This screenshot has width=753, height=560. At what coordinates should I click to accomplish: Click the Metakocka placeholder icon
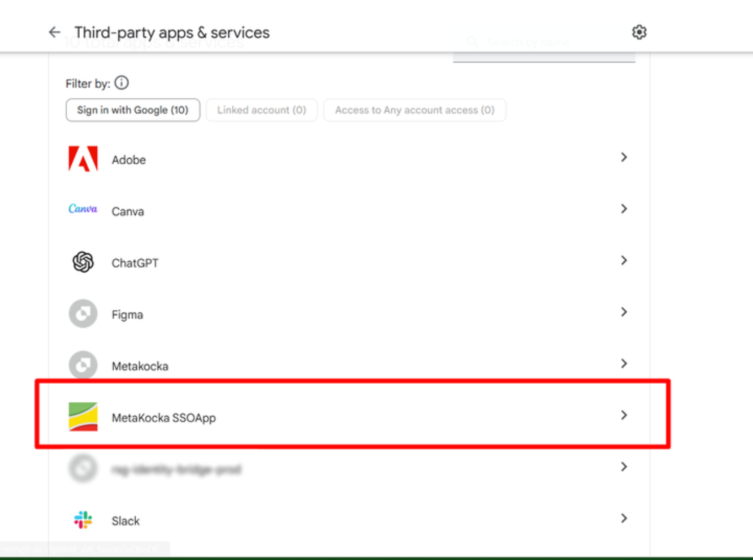click(x=83, y=365)
